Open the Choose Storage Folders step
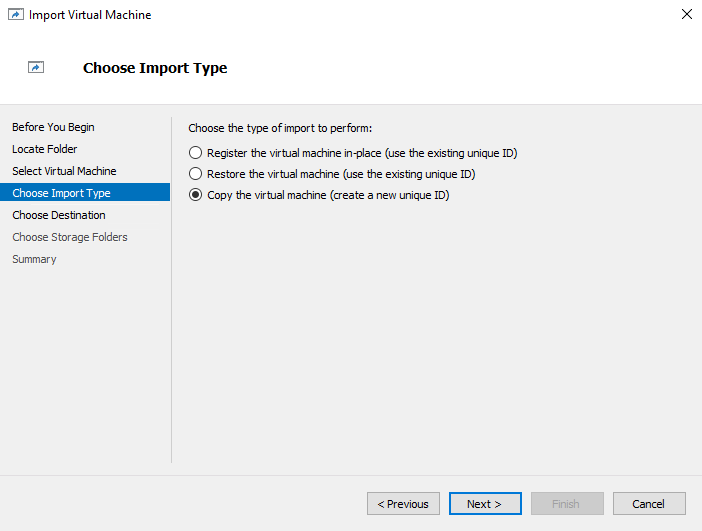This screenshot has height=531, width=702. pyautogui.click(x=70, y=237)
